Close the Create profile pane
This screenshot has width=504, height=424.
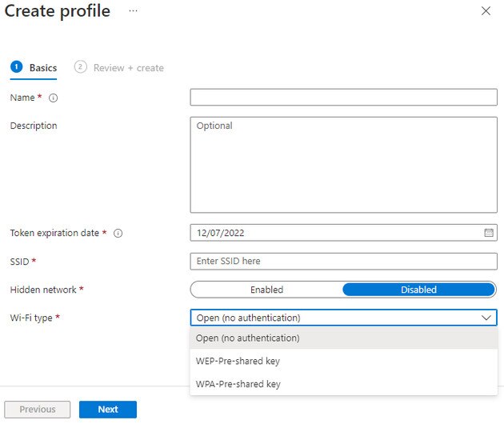(486, 11)
